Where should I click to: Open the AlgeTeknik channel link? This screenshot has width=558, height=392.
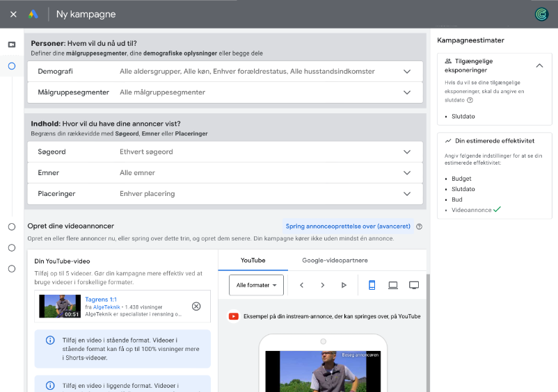coord(106,307)
